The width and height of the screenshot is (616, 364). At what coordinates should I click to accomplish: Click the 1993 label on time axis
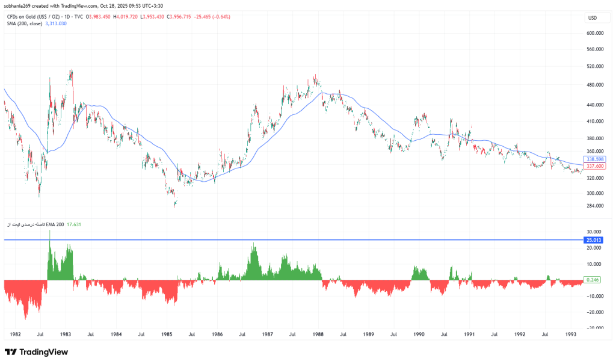570,333
